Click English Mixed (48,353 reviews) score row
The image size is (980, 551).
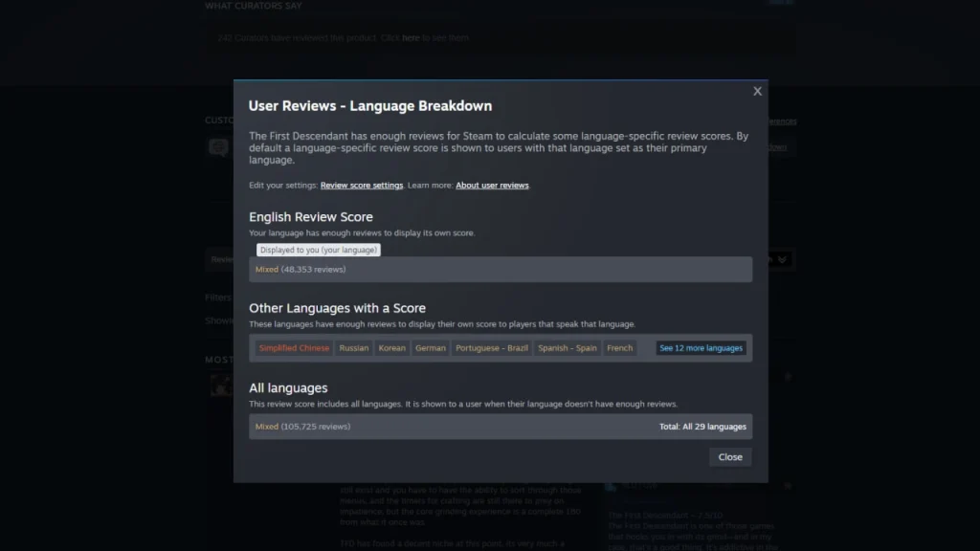(500, 269)
